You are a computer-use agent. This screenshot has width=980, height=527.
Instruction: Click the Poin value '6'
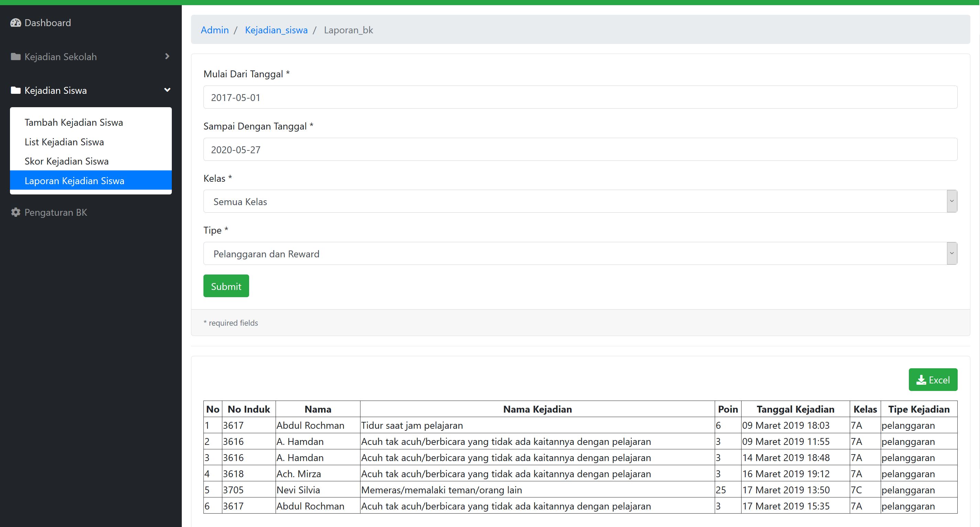[718, 425]
